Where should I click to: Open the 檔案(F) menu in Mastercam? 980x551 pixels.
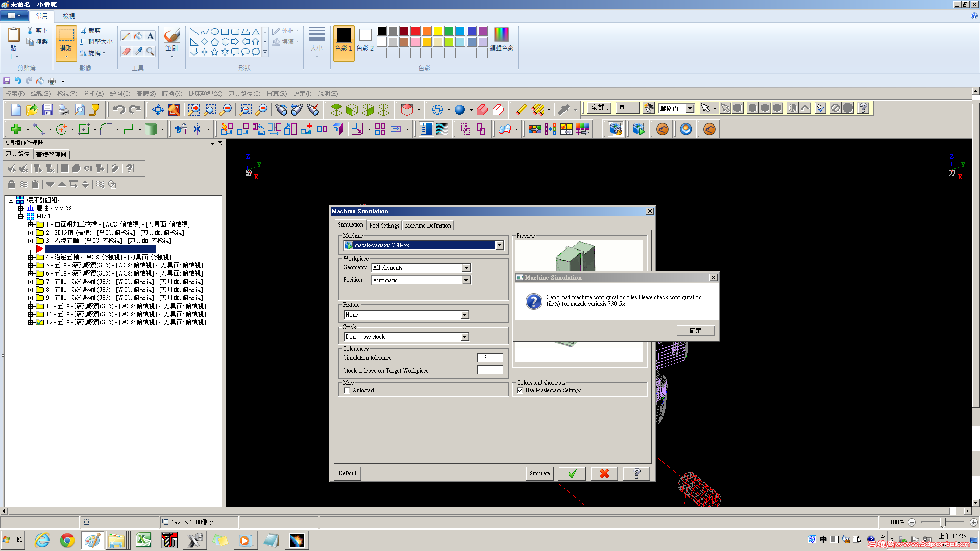pyautogui.click(x=15, y=94)
